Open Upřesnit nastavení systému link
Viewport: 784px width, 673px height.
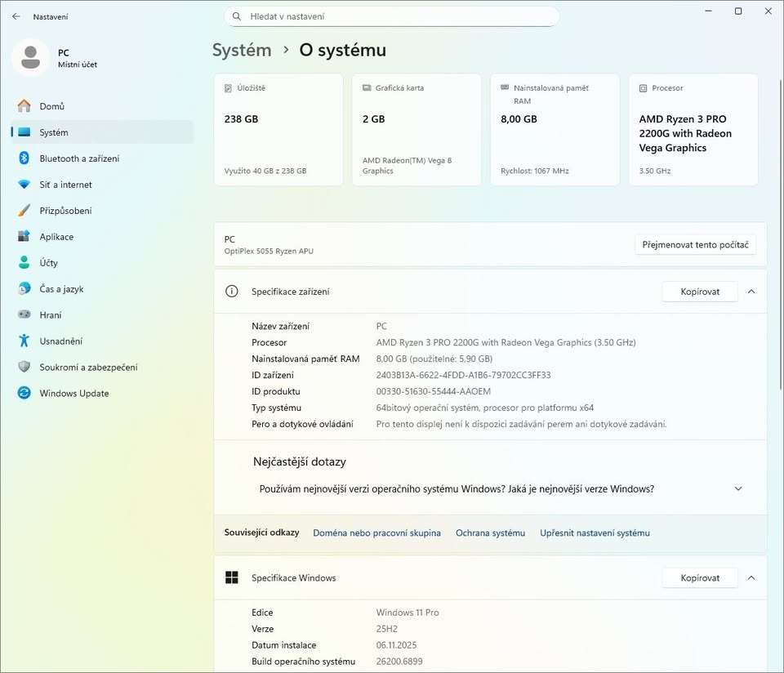tap(595, 533)
